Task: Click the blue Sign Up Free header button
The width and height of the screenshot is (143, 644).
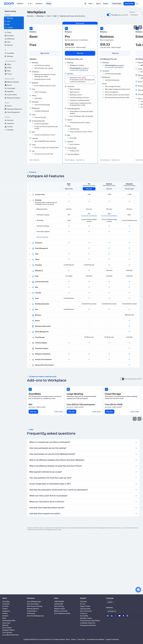Action: (129, 3)
